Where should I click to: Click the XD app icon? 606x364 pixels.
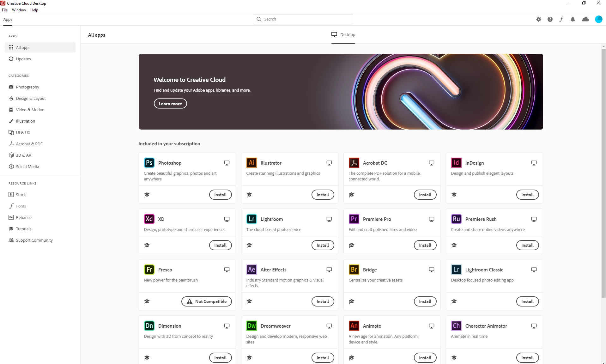[x=149, y=219]
